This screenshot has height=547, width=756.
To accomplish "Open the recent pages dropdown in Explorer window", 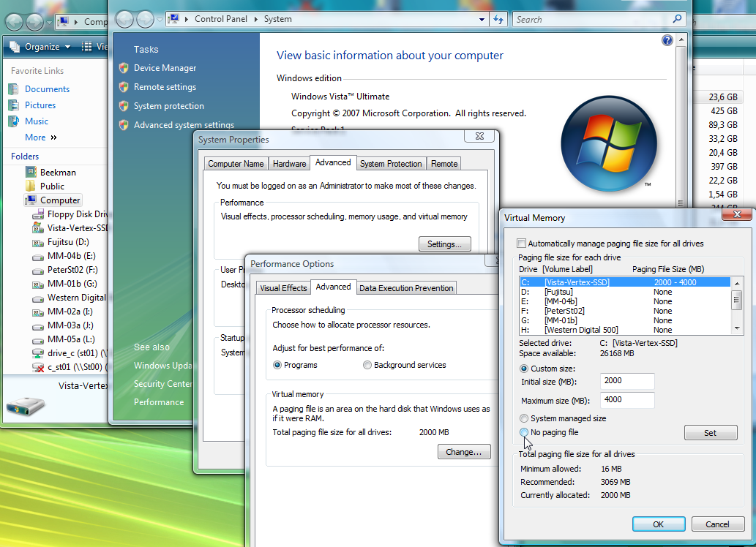I will [x=49, y=22].
